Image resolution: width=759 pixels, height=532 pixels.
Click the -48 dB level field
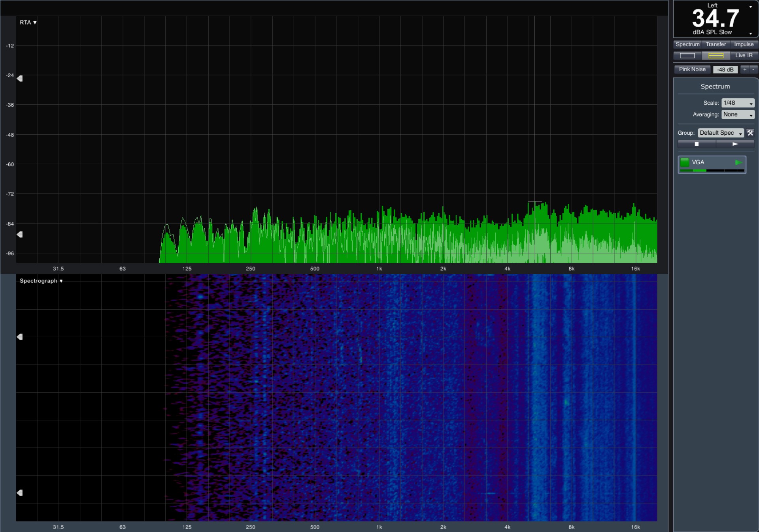pyautogui.click(x=725, y=70)
